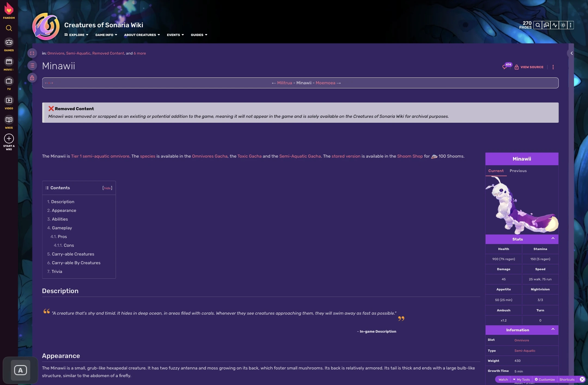Open the Explore dropdown menu
This screenshot has height=385, width=588.
pos(77,35)
